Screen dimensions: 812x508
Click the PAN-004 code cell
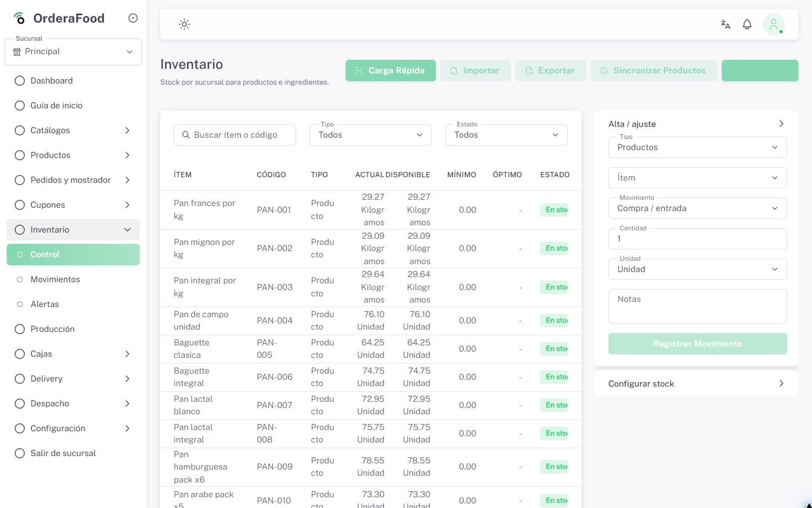click(x=275, y=321)
